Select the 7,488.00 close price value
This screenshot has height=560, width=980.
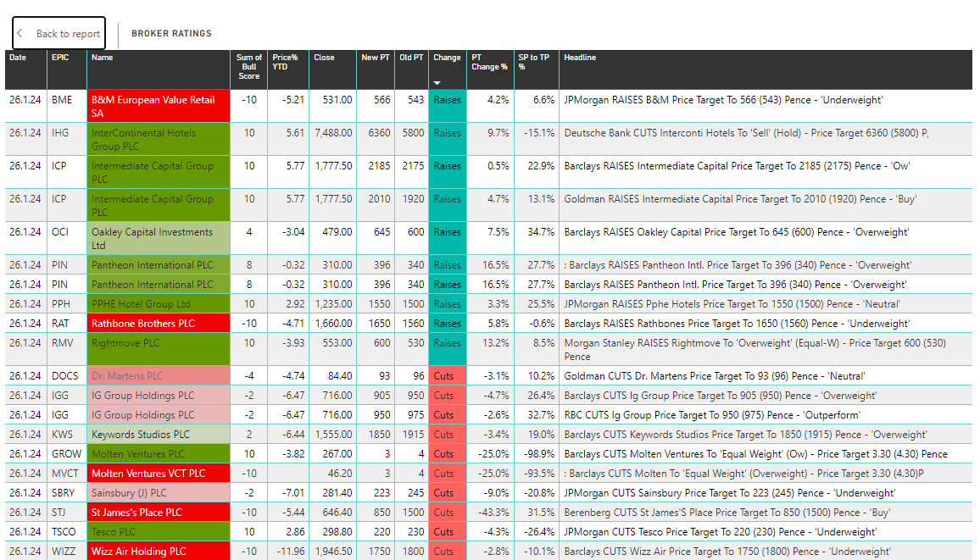click(334, 133)
